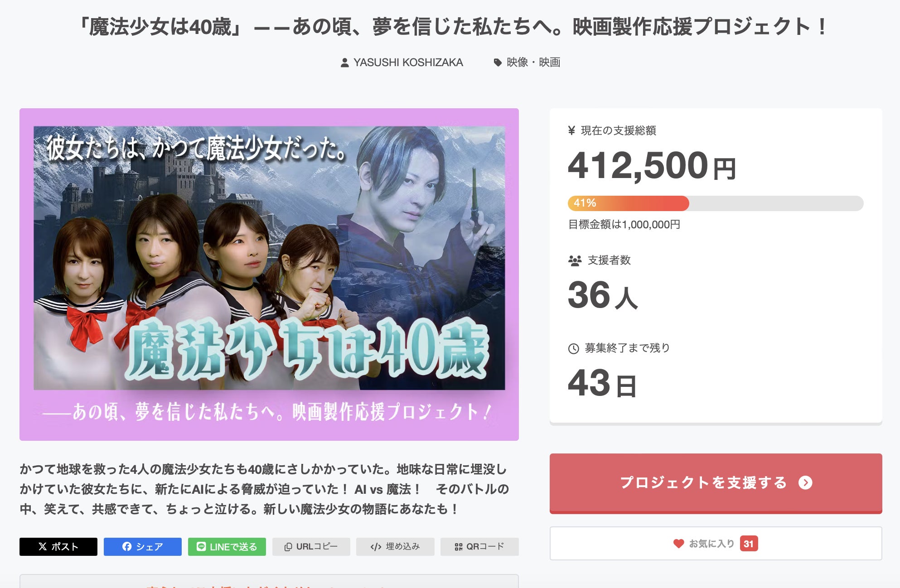
Task: Click the LINE icon on green button
Action: tap(201, 547)
